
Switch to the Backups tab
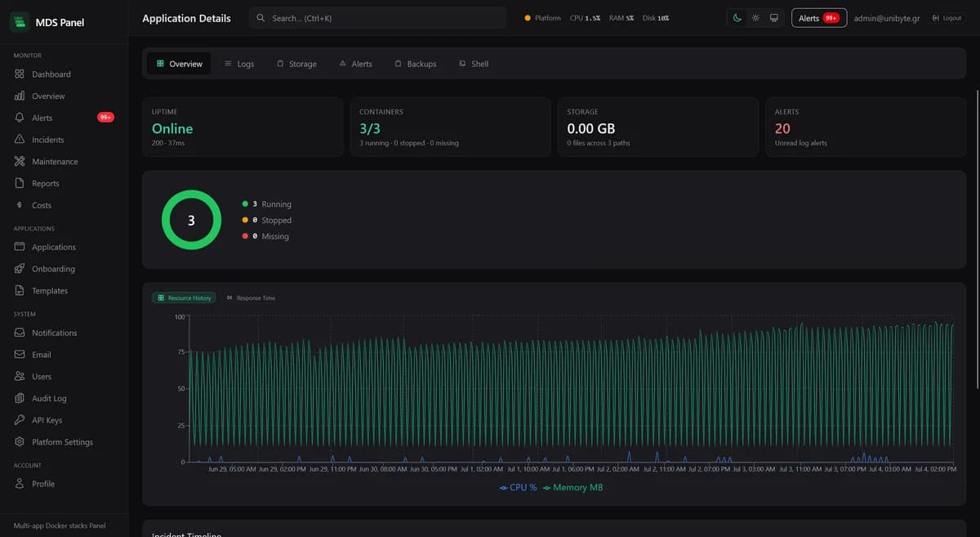click(x=415, y=64)
